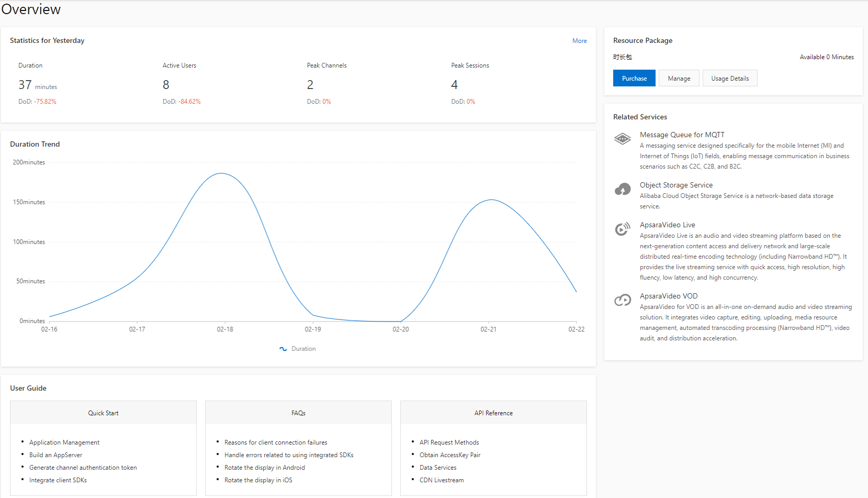Screen dimensions: 868x498
Task: Open Obtain AccessKey Pair reference link
Action: coord(449,455)
